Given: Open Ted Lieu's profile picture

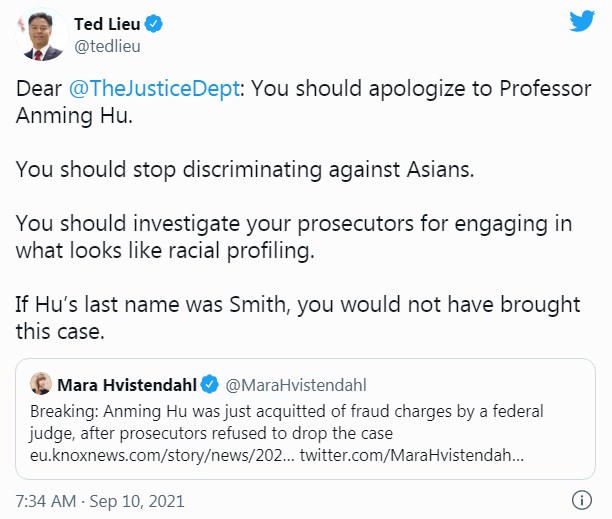Looking at the screenshot, I should (41, 35).
